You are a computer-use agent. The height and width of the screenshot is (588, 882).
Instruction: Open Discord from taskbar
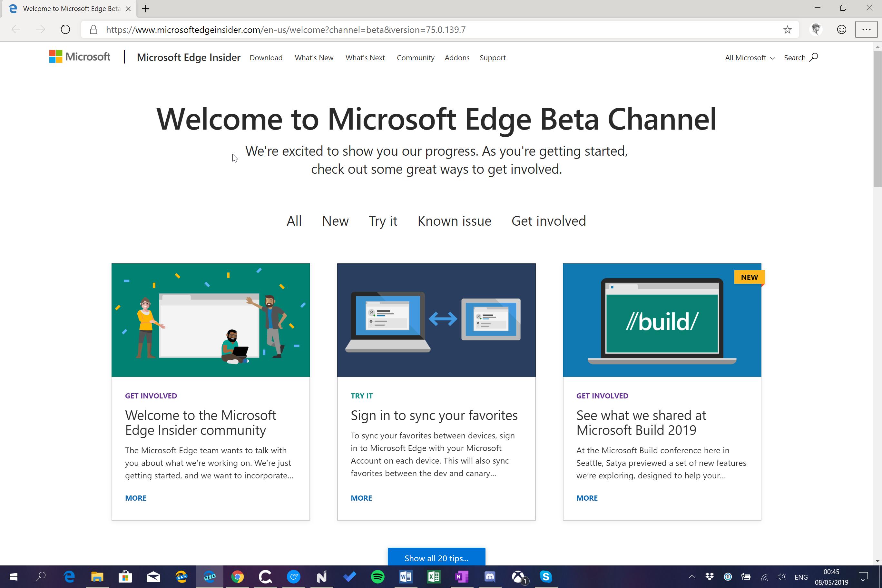coord(490,576)
